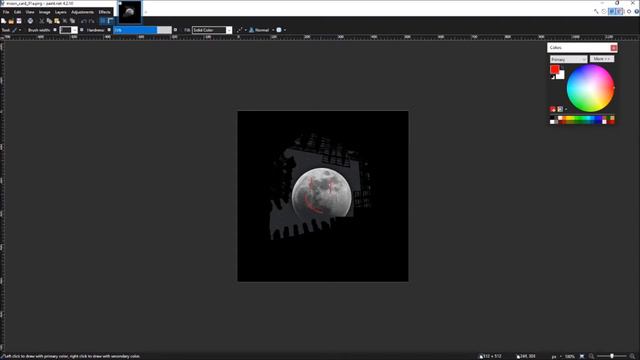640x360 pixels.
Task: Adjust the zoom slider in status bar
Action: click(611, 356)
